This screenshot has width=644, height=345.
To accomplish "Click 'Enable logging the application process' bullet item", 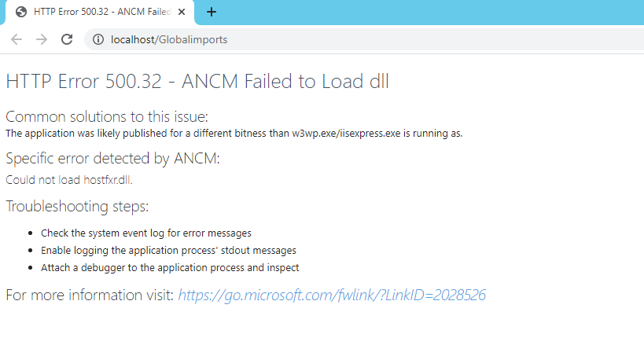I will click(x=168, y=251).
